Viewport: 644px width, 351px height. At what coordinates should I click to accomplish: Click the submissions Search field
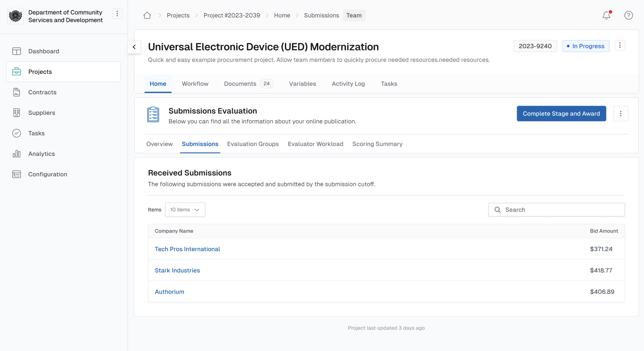coord(556,210)
